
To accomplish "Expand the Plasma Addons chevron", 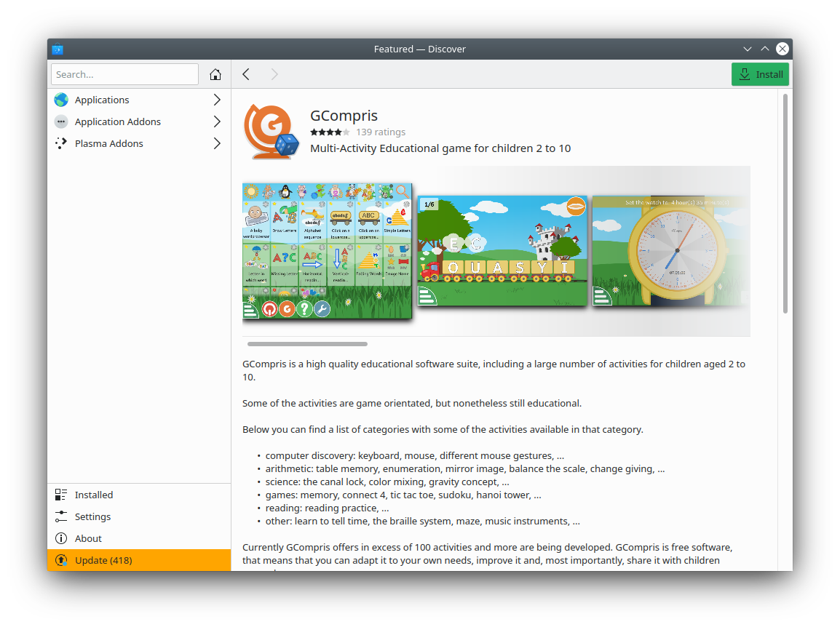I will click(x=217, y=143).
